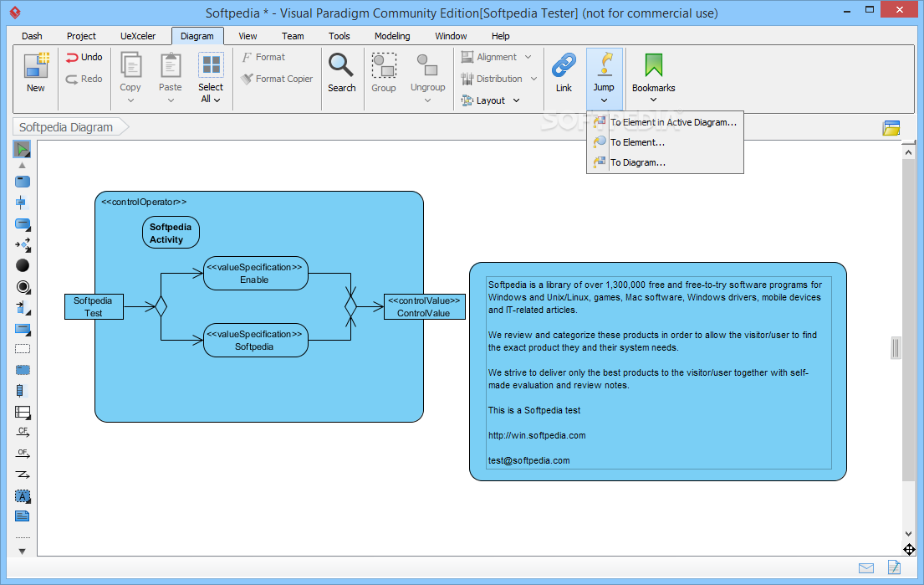Click the Select All icon
The width and height of the screenshot is (924, 585).
coord(211,65)
